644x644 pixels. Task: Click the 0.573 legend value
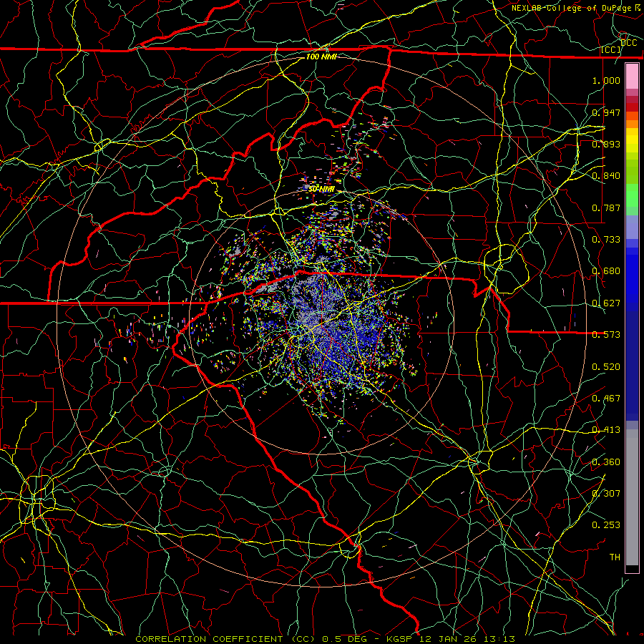(606, 335)
